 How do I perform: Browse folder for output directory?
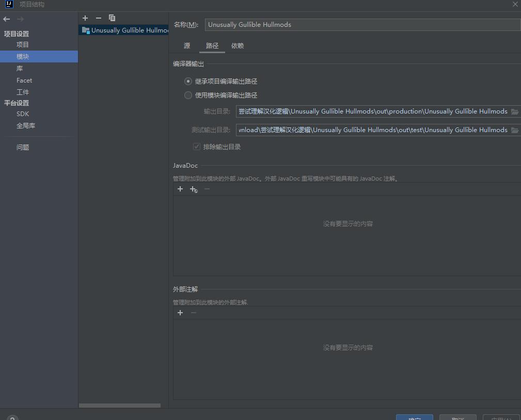tap(514, 111)
